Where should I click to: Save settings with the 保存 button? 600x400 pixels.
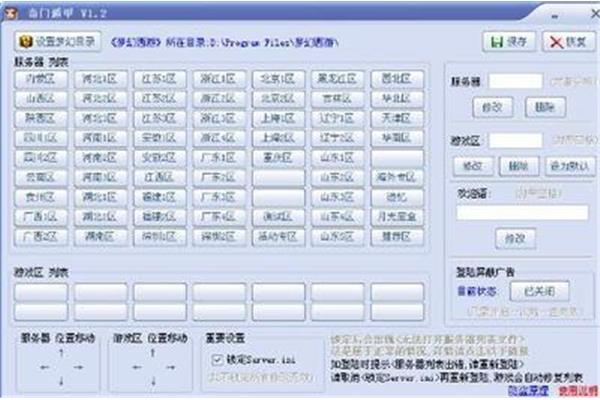[509, 42]
